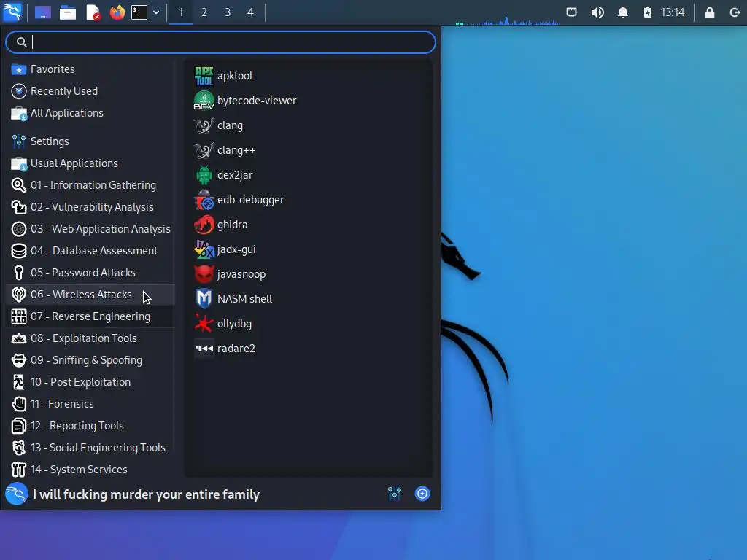This screenshot has height=560, width=747.
Task: Open the file manager from the panel
Action: (68, 12)
